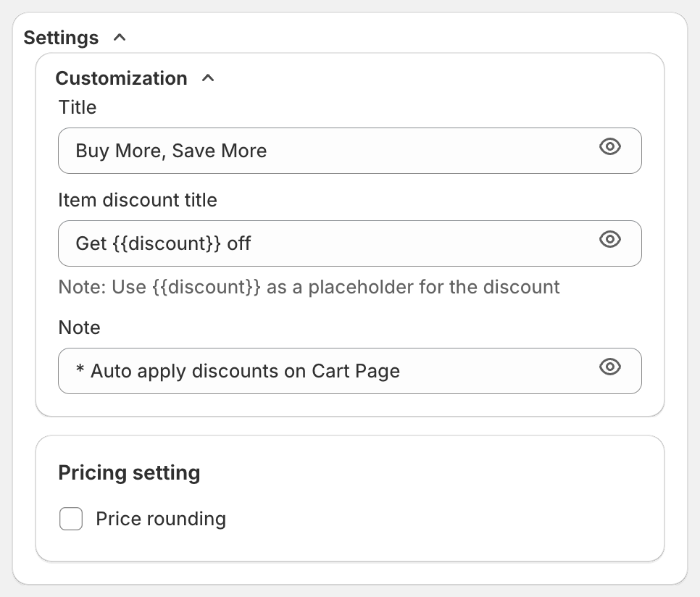The image size is (700, 597).
Task: Click the placeholder hint text about {{discount}}
Action: click(x=309, y=287)
